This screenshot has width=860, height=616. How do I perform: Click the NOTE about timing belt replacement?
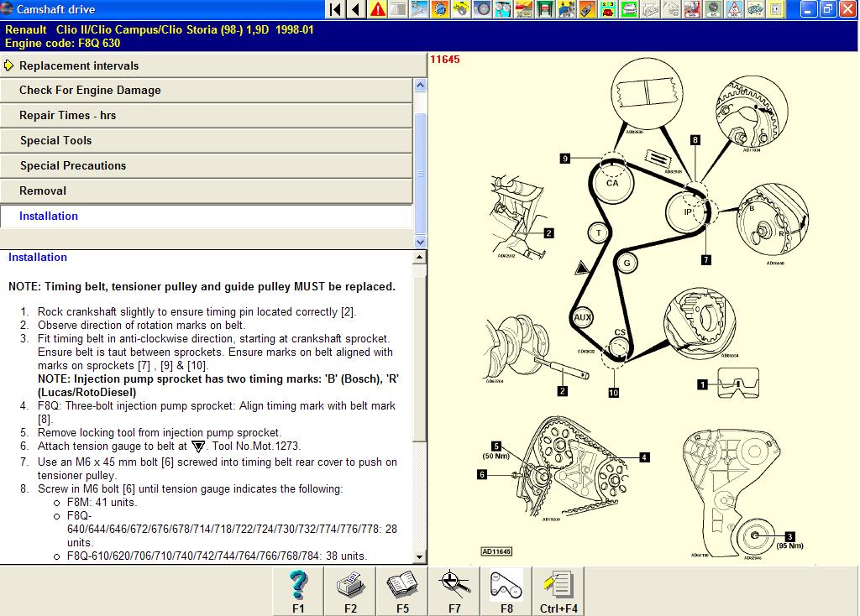tap(202, 287)
